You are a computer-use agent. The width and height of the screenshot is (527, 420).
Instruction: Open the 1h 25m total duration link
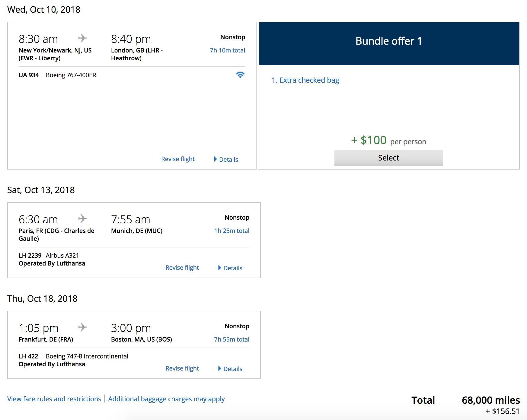(x=232, y=231)
